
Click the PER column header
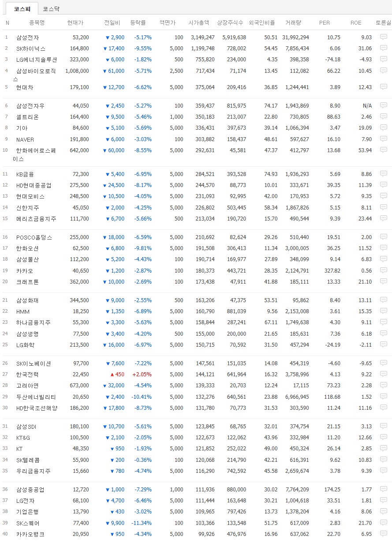(x=325, y=22)
